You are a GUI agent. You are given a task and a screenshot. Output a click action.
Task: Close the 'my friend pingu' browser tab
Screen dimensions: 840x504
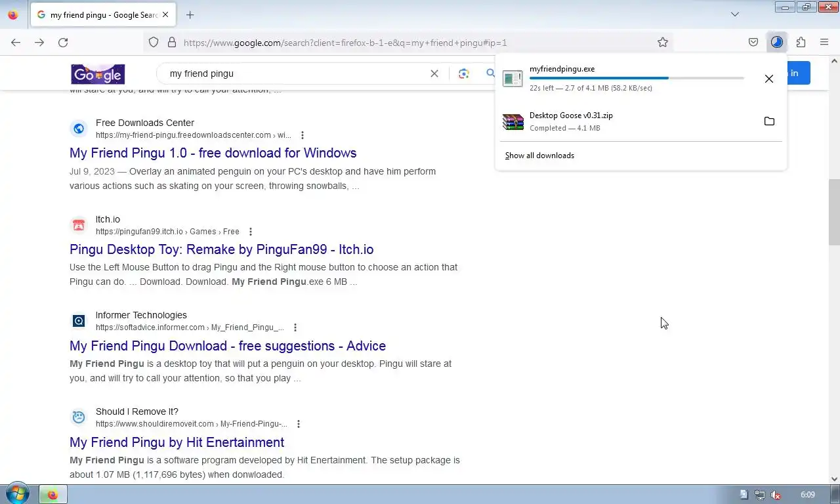165,14
